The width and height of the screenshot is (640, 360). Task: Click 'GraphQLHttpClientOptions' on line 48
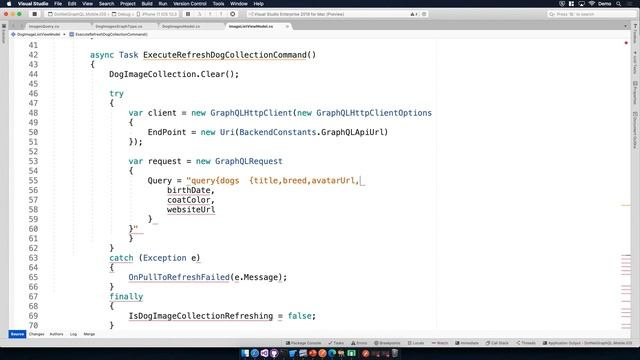pyautogui.click(x=374, y=113)
